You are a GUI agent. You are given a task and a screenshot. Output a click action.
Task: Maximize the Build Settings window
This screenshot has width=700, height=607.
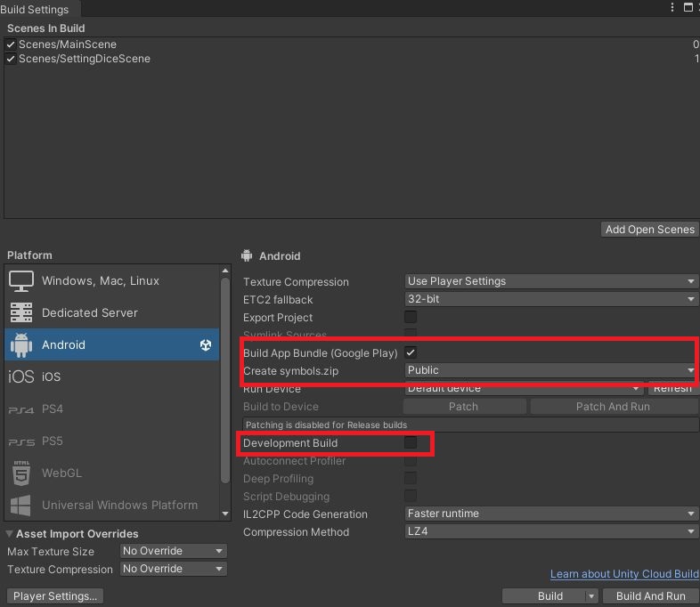pyautogui.click(x=688, y=7)
